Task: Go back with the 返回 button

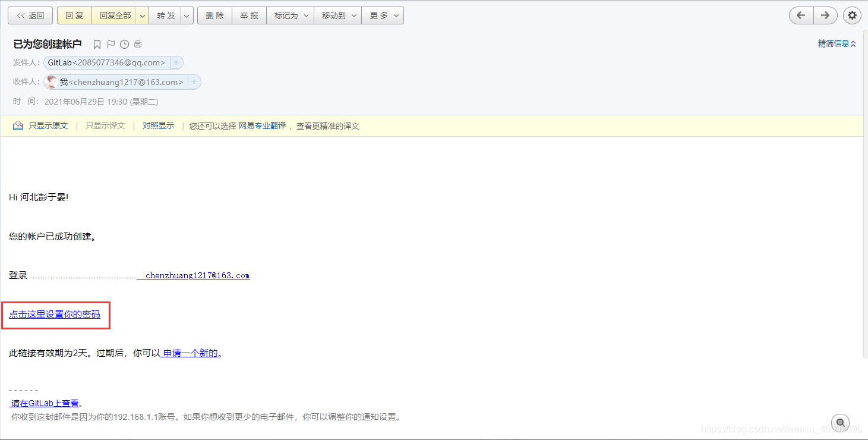Action: click(x=30, y=15)
